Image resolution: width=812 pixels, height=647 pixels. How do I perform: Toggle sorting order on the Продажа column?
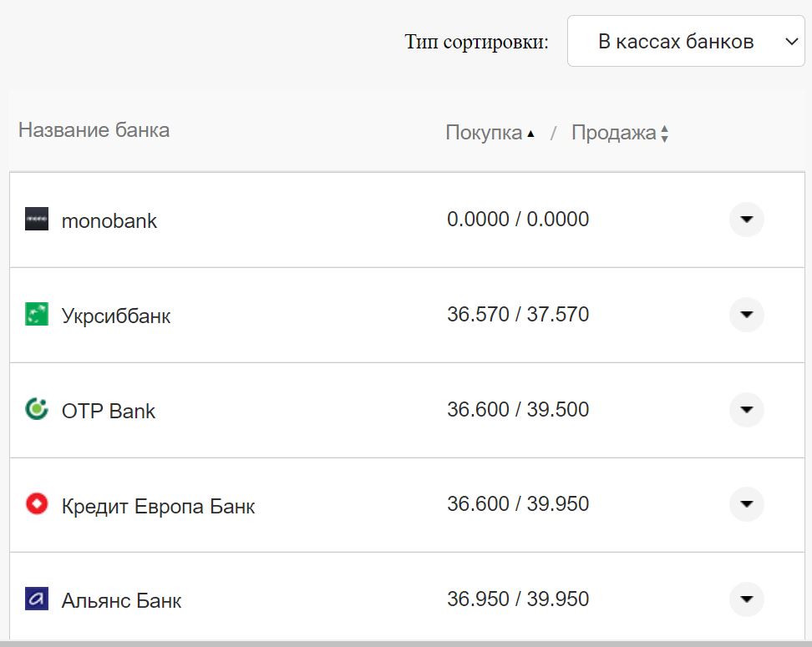[x=665, y=132]
